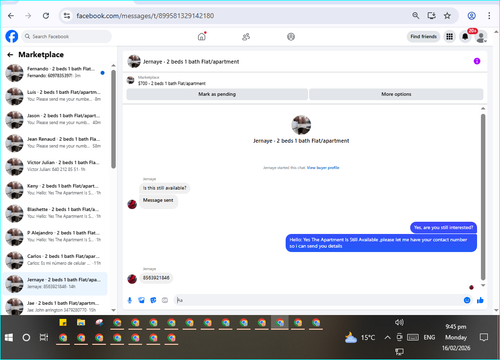This screenshot has width=500, height=360.
Task: Open the View buyer profile link
Action: (323, 168)
